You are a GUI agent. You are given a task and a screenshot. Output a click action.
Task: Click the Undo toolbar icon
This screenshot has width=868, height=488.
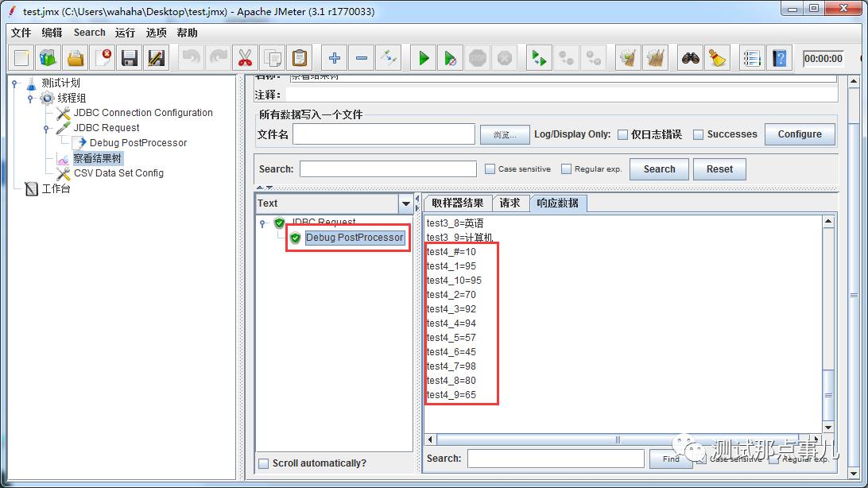click(192, 57)
